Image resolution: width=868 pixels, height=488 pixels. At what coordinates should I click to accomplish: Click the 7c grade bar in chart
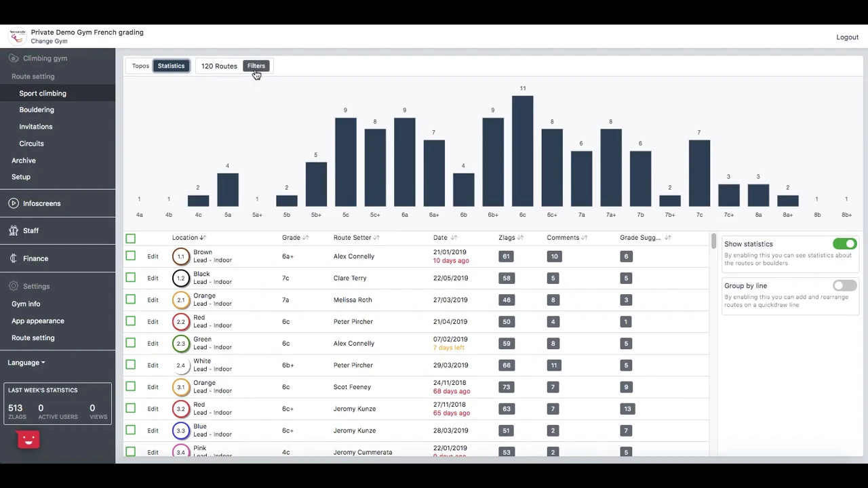click(699, 173)
